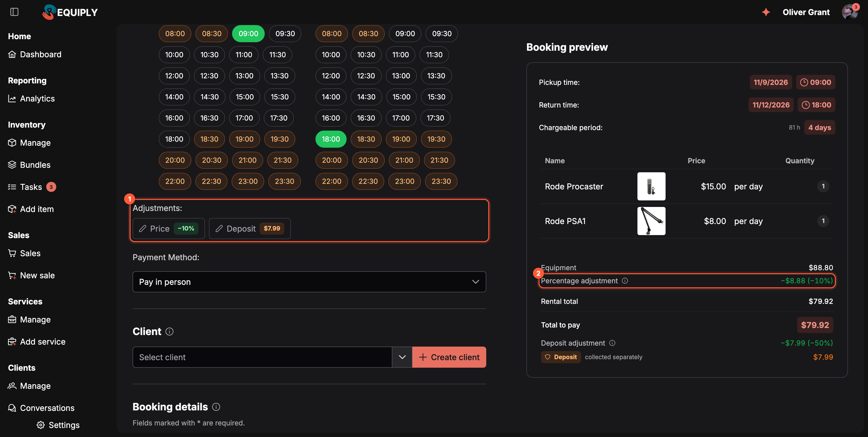Go to Dashboard in the sidebar

pos(35,54)
